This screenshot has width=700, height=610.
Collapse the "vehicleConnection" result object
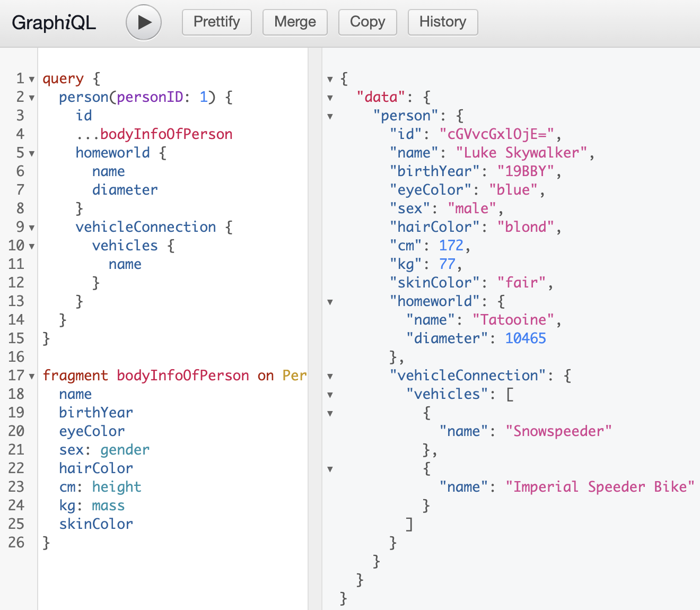pyautogui.click(x=330, y=377)
